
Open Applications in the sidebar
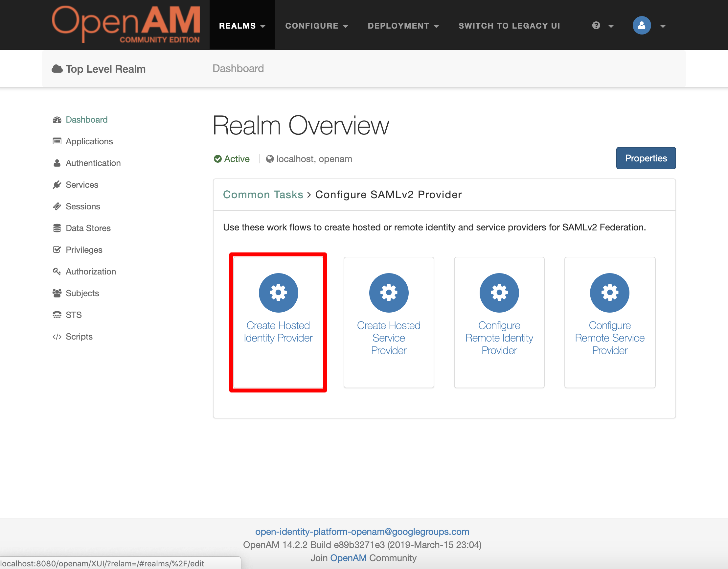coord(89,141)
